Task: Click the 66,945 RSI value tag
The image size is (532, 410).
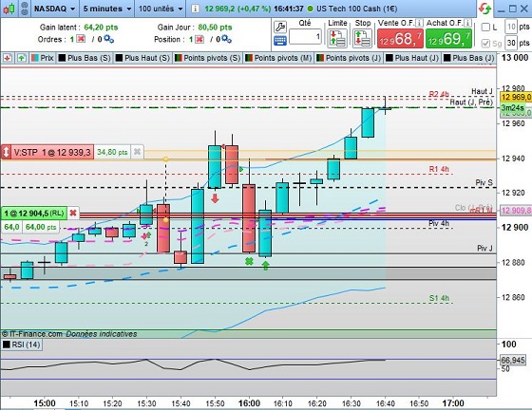Action: coord(513,360)
